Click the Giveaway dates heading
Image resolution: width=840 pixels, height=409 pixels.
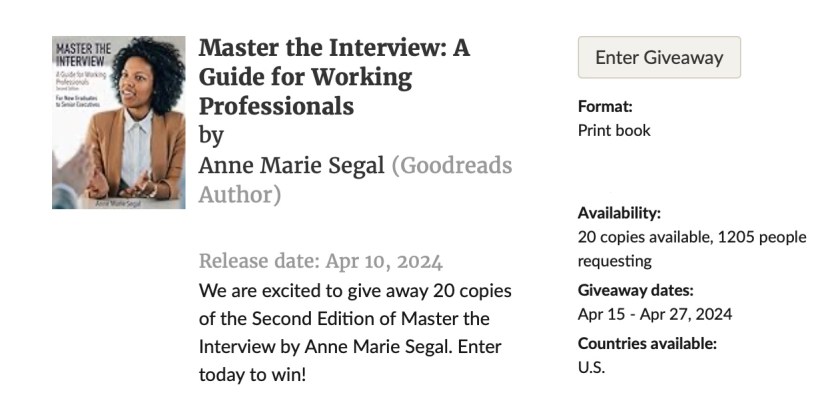[x=635, y=291]
